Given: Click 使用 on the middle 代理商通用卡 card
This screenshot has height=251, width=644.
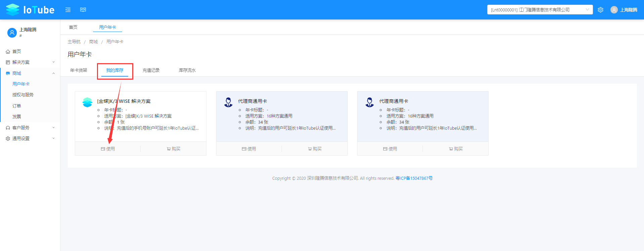Looking at the screenshot, I should click(249, 149).
